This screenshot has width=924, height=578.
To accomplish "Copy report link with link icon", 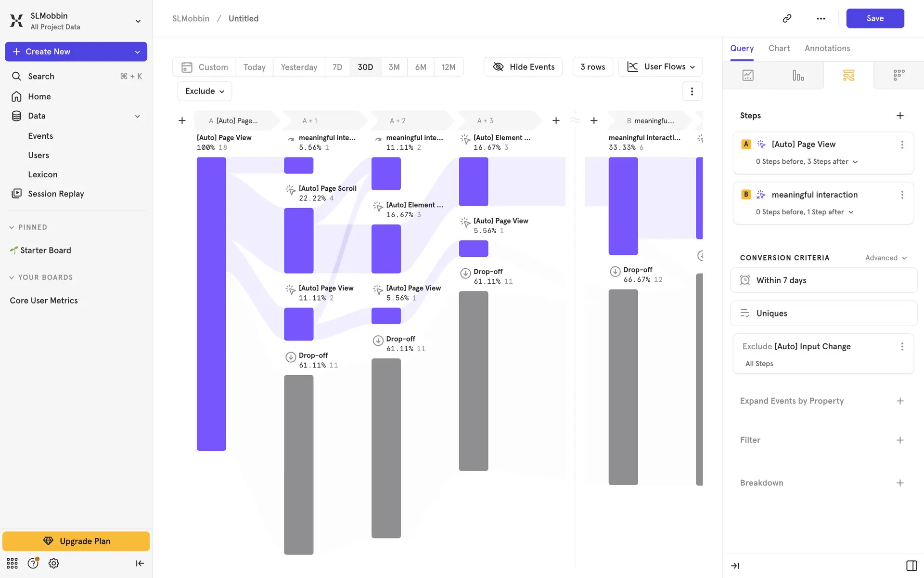I will click(x=787, y=18).
